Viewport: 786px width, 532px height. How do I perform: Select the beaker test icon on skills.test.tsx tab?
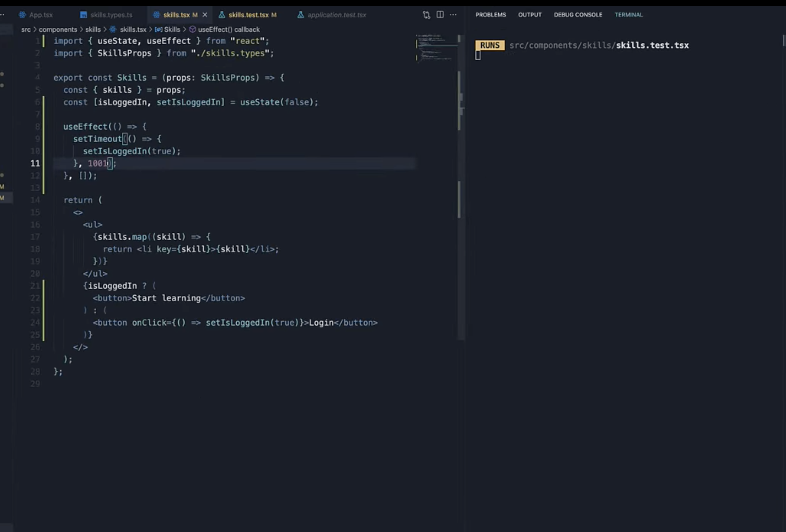[221, 15]
